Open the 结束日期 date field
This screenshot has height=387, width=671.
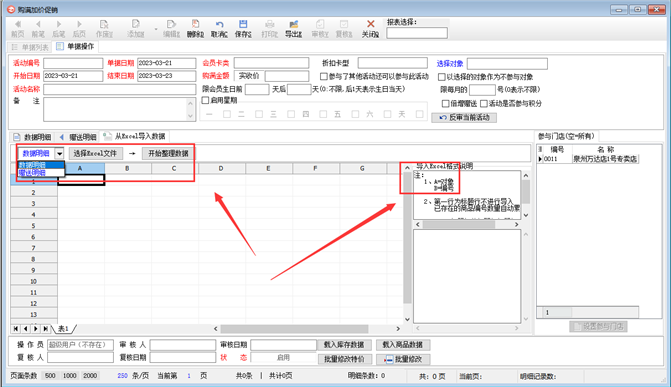[x=166, y=76]
